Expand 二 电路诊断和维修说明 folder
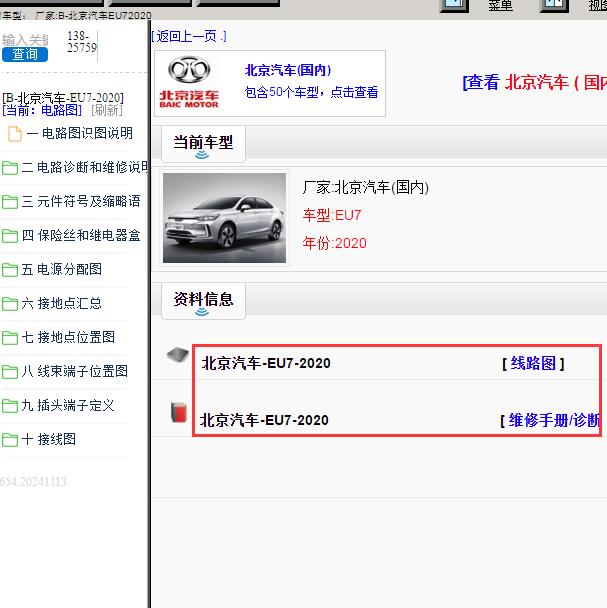The height and width of the screenshot is (608, 607). tap(85, 167)
